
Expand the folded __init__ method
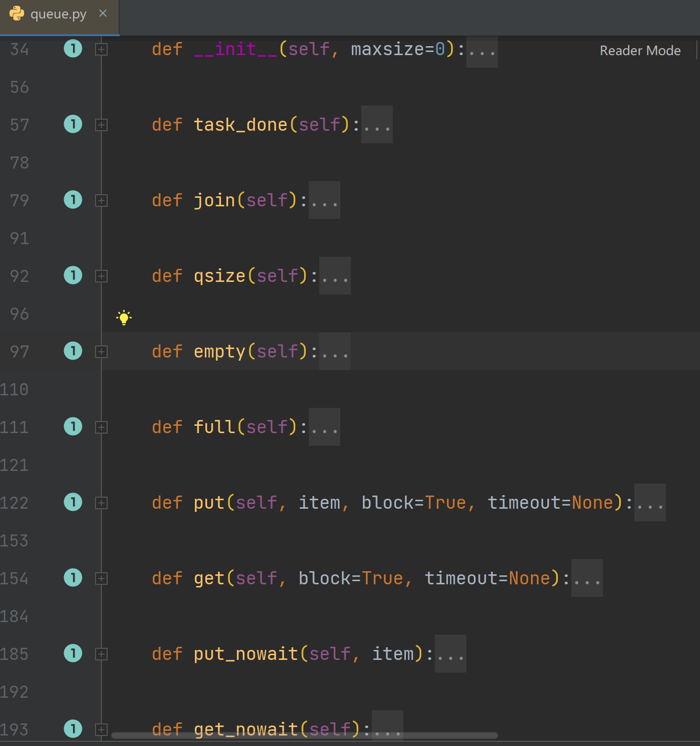coord(101,49)
